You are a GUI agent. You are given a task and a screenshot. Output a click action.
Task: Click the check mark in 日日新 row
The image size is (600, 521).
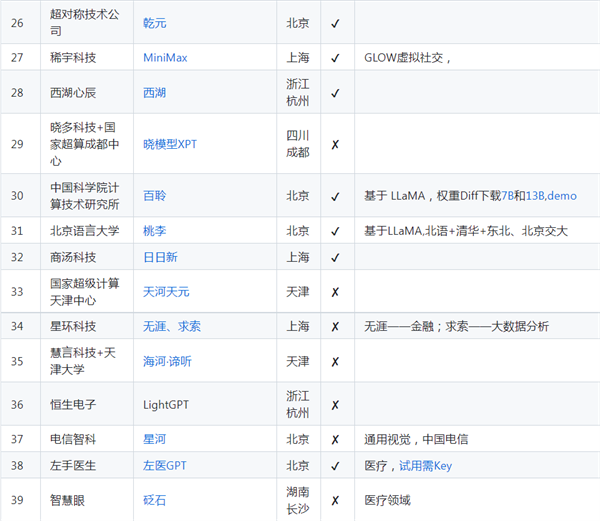pos(335,257)
